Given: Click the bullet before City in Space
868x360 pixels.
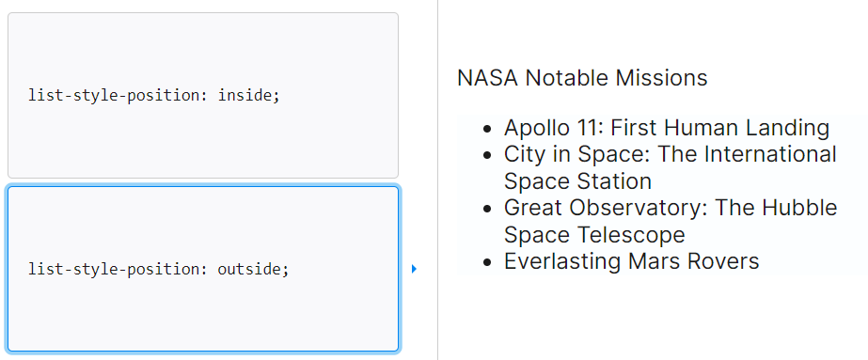Looking at the screenshot, I should click(487, 155).
